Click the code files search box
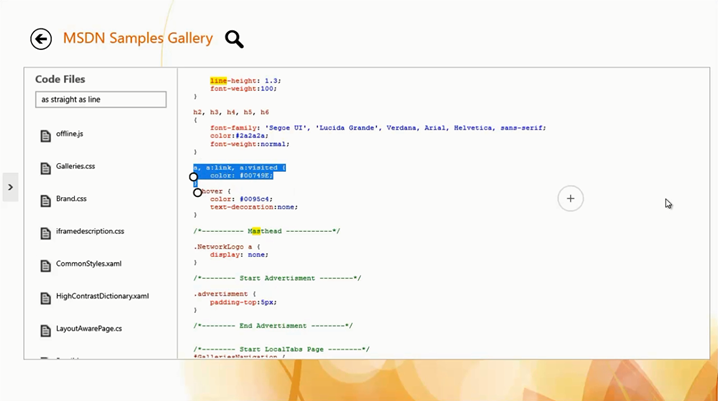The image size is (718, 401). pos(101,99)
